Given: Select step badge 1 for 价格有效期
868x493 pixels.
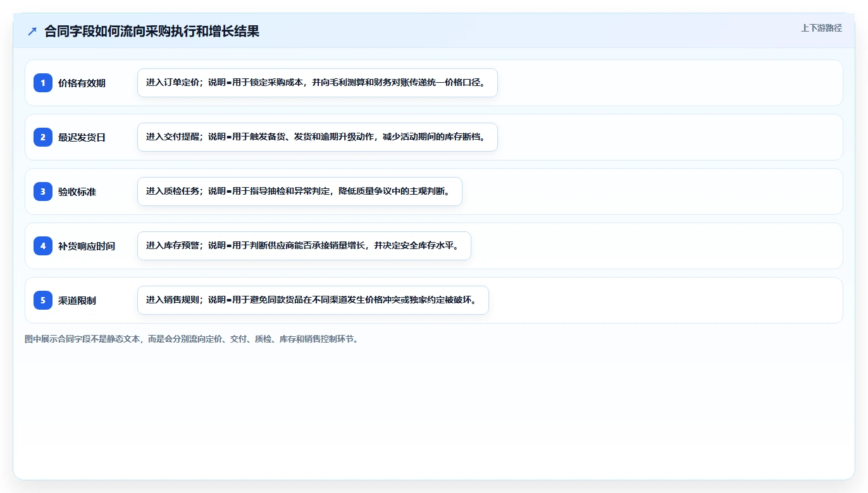Looking at the screenshot, I should coord(43,83).
